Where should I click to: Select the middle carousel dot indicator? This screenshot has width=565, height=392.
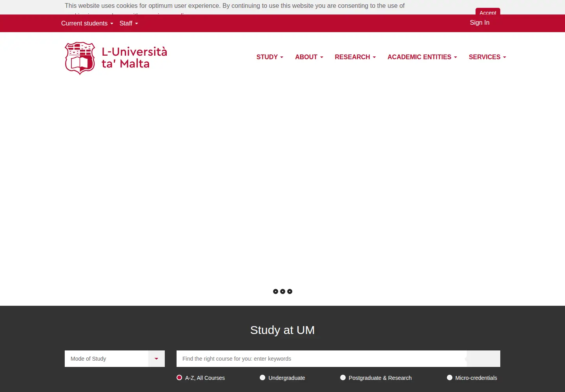(282, 291)
